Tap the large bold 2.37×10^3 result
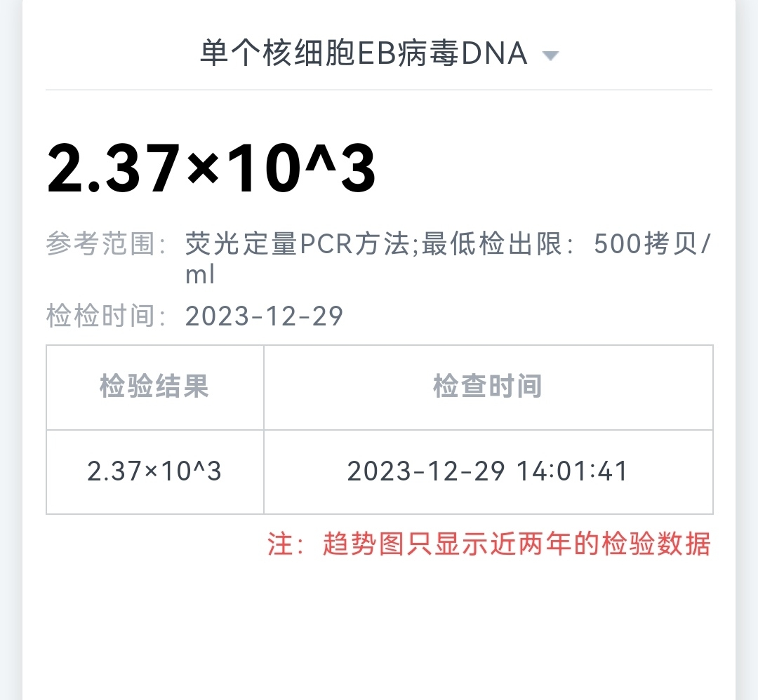758x700 pixels. (211, 169)
